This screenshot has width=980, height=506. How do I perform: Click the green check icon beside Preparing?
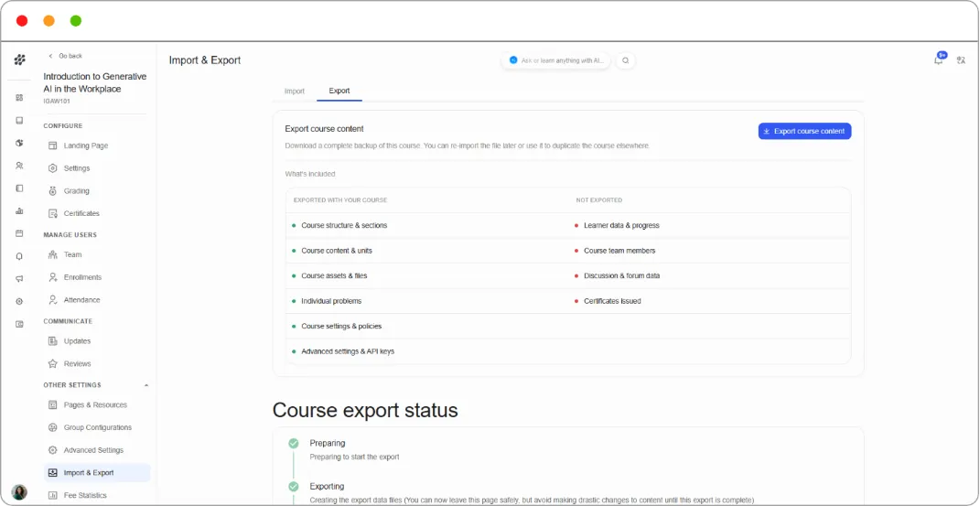tap(293, 443)
